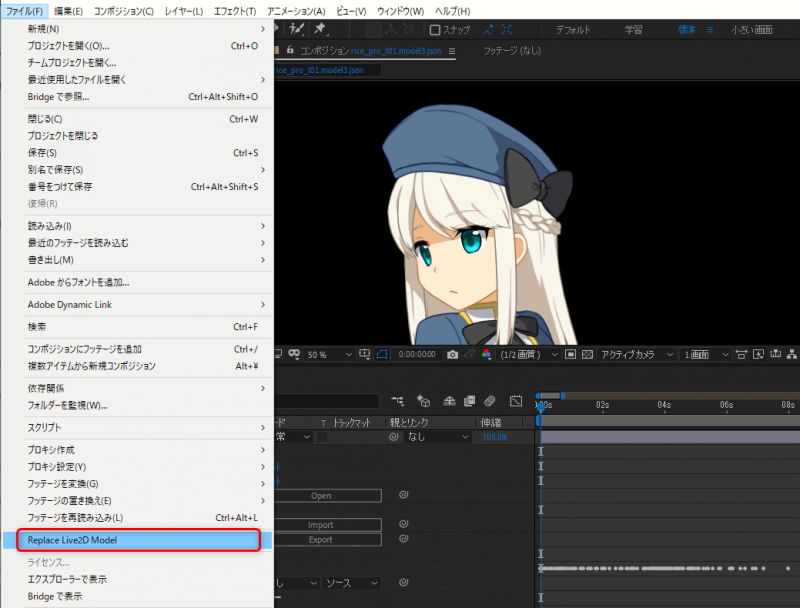Open the graph editor icon in timeline
This screenshot has height=608, width=800.
tap(516, 402)
